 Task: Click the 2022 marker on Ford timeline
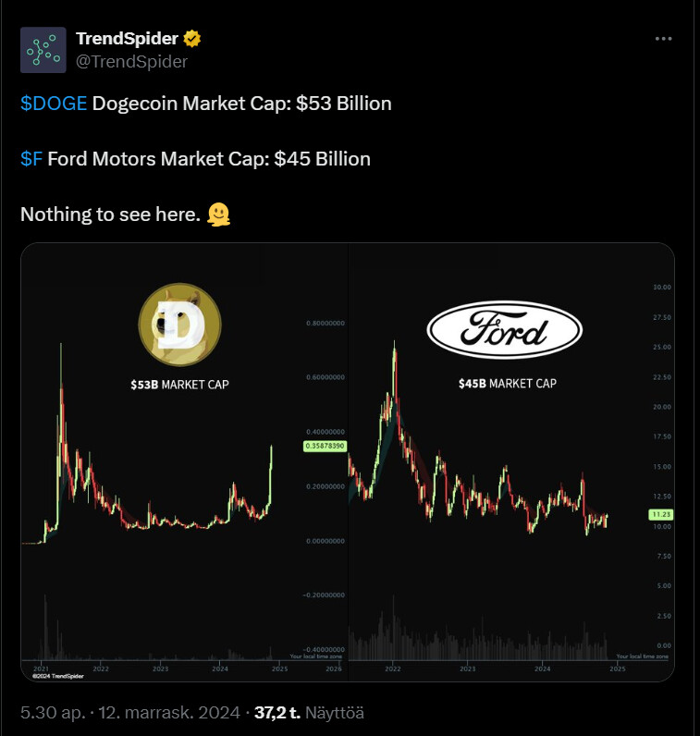click(x=393, y=669)
